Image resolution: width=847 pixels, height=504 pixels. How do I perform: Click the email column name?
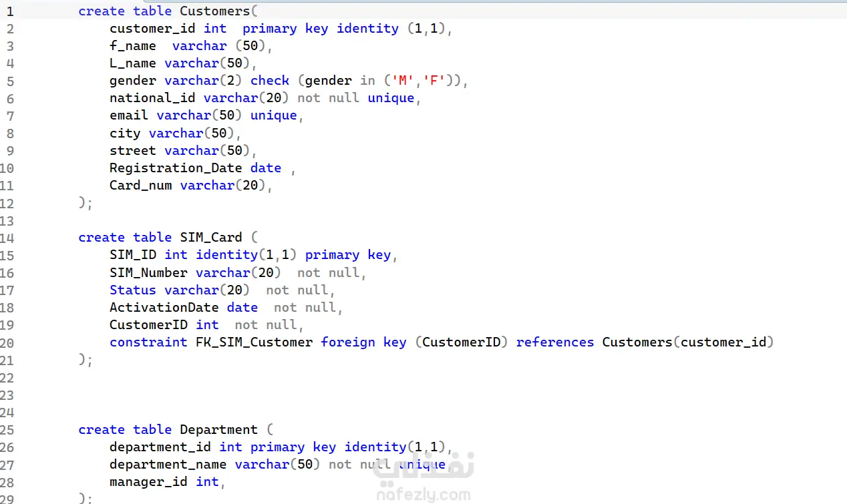tap(129, 115)
